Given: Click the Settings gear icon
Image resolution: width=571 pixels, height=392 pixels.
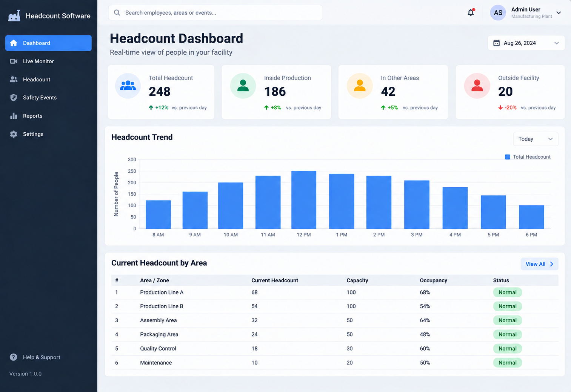Looking at the screenshot, I should 14,134.
